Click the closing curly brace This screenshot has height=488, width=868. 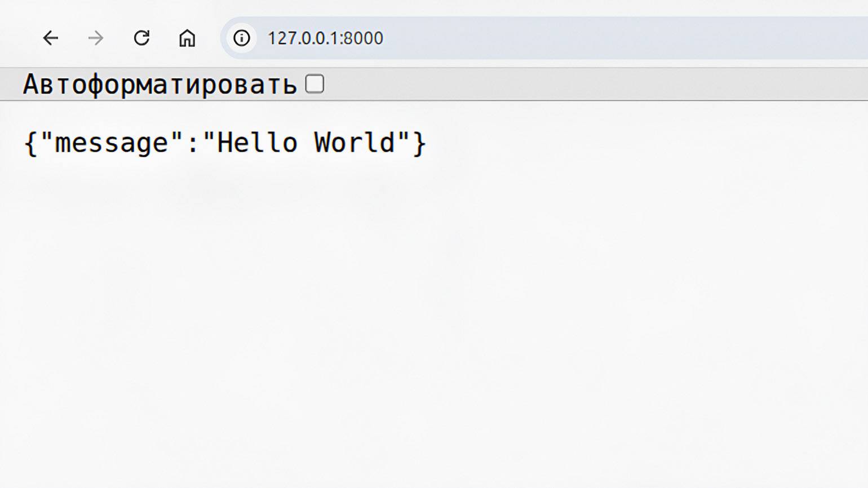tap(419, 143)
